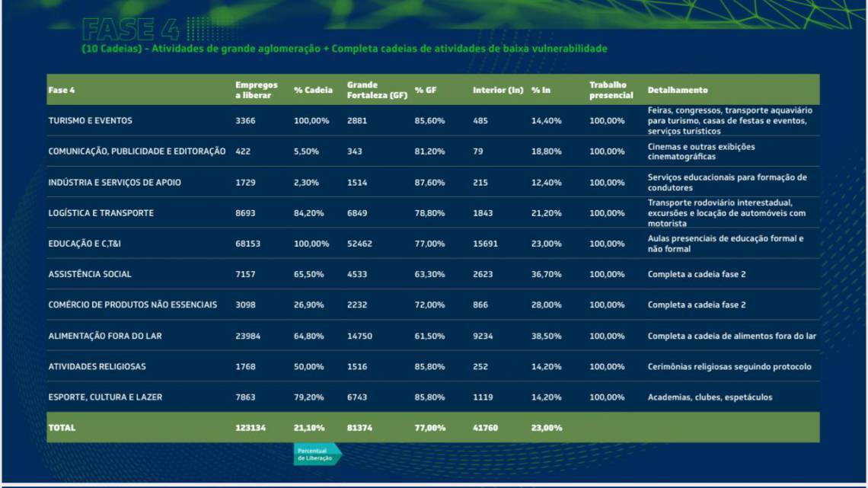Click the FASE 4 slide title
Viewport: 868px width, 488px height.
tap(130, 29)
